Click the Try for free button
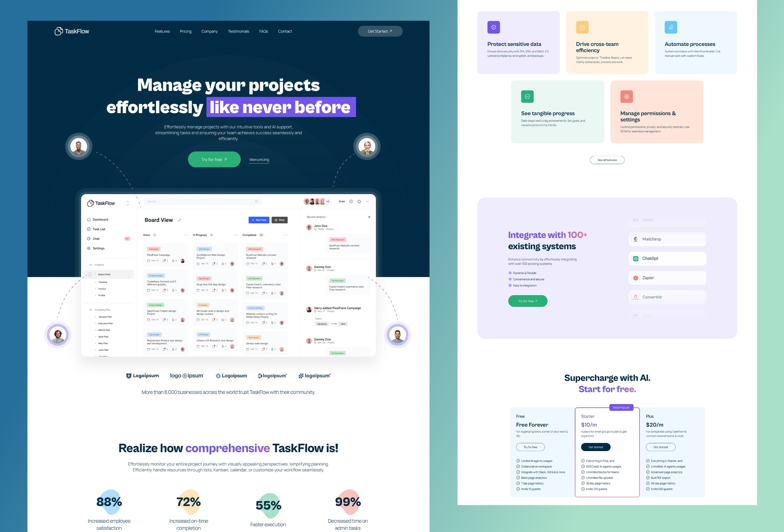Image resolution: width=784 pixels, height=532 pixels. tap(214, 159)
